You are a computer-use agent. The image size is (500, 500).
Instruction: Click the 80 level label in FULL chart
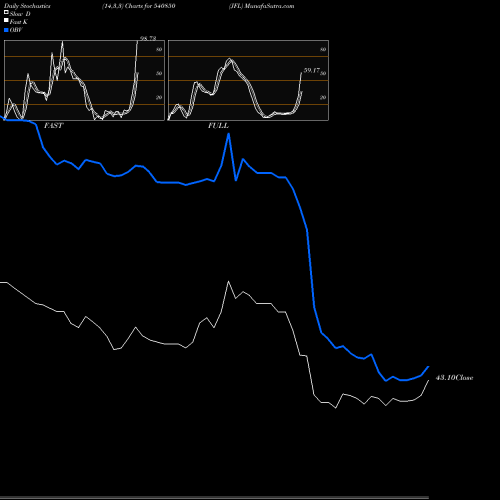pos(323,50)
